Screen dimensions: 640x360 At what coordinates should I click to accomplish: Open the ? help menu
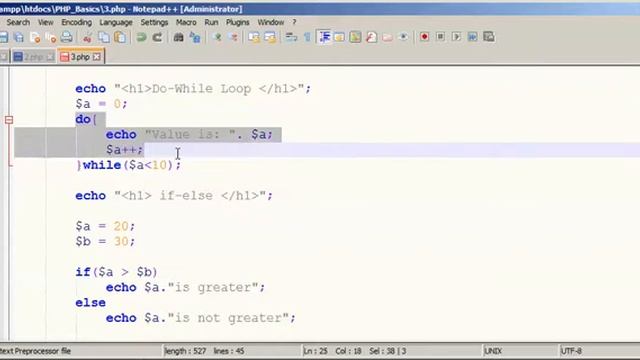pos(294,22)
